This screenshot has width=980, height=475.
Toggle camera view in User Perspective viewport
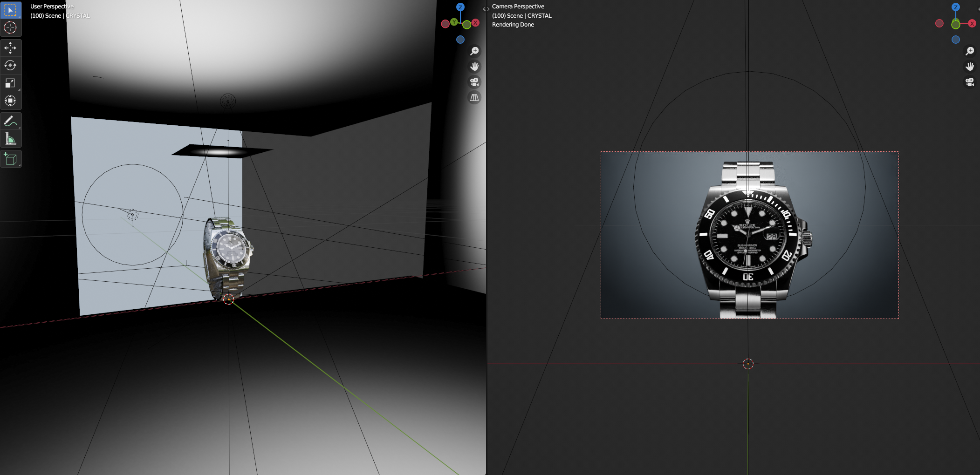[x=474, y=82]
